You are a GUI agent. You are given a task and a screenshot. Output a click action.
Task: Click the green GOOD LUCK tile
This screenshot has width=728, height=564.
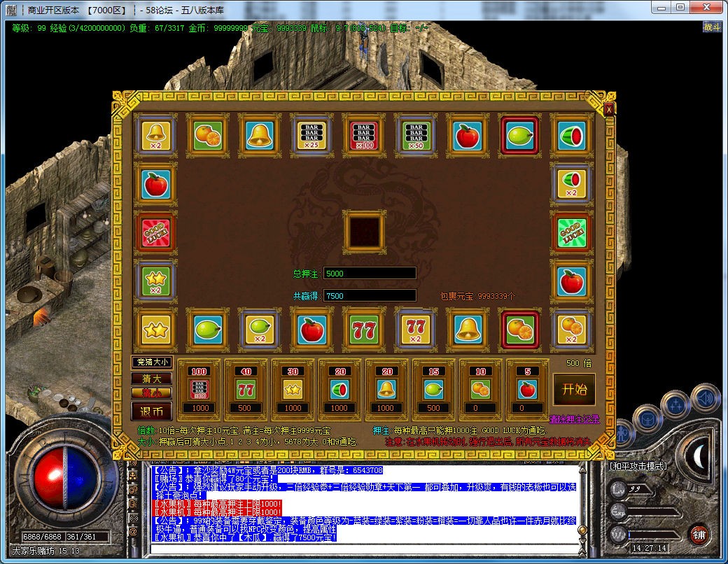click(x=571, y=233)
